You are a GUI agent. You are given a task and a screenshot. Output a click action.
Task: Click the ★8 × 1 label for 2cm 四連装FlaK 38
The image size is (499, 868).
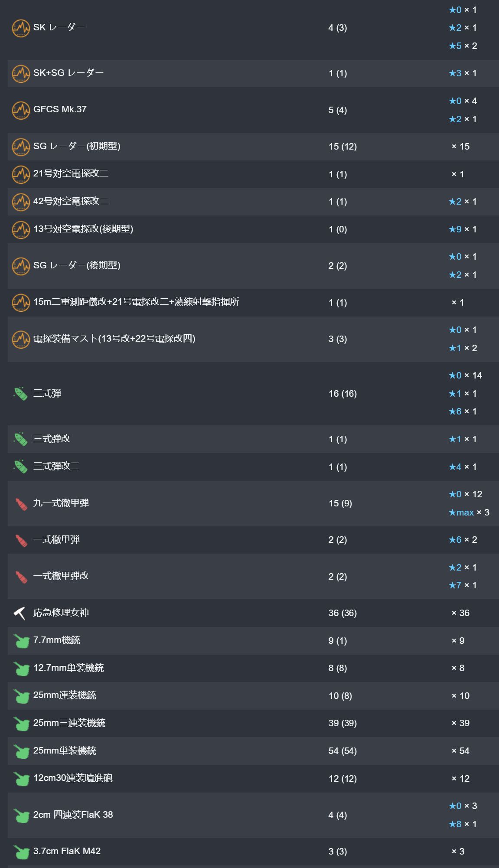(463, 824)
